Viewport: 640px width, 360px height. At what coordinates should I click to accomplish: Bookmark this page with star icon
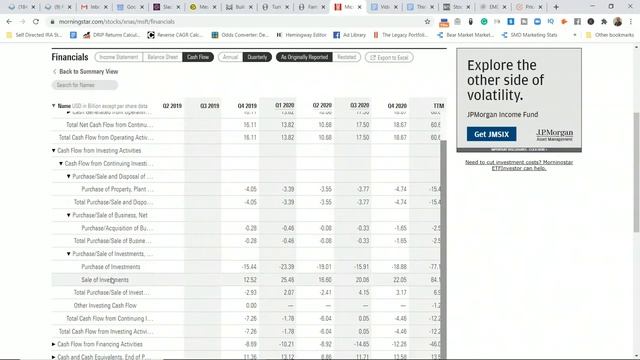coord(427,22)
